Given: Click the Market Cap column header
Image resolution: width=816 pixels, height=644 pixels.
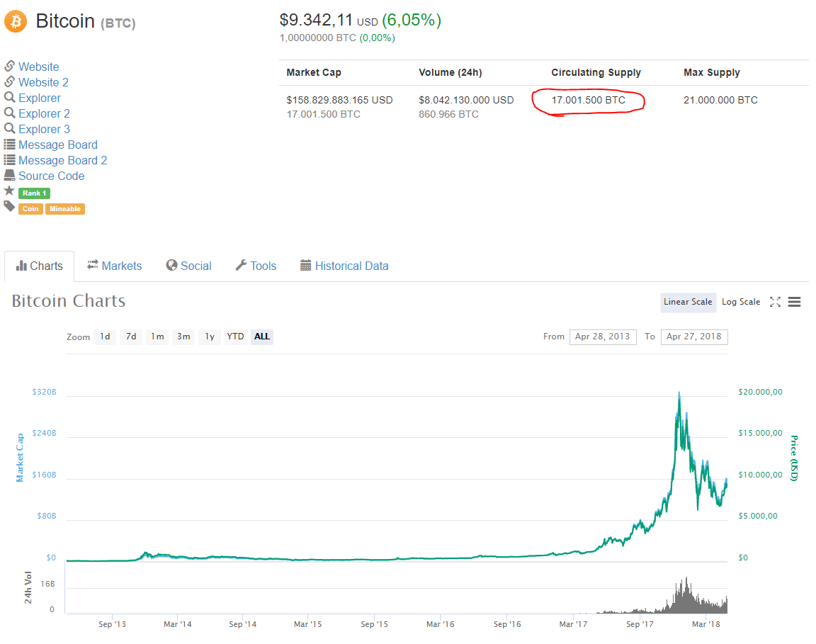Looking at the screenshot, I should pyautogui.click(x=314, y=72).
